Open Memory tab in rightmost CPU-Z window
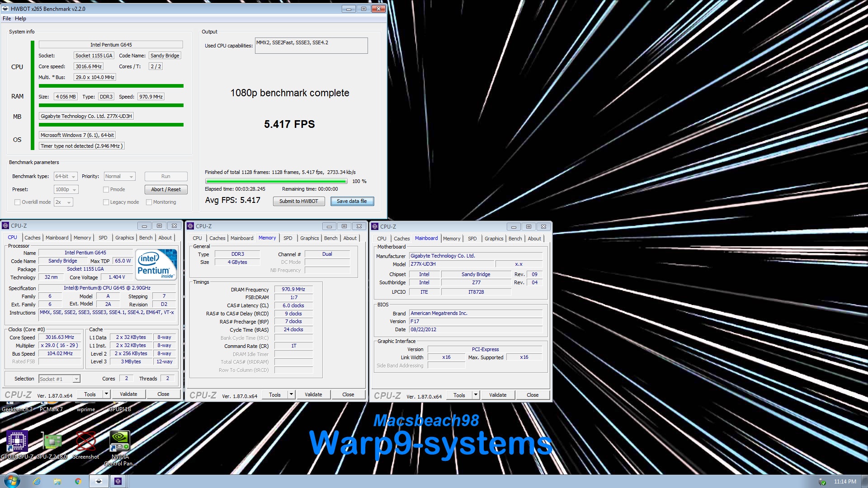The image size is (868, 488). pos(452,239)
